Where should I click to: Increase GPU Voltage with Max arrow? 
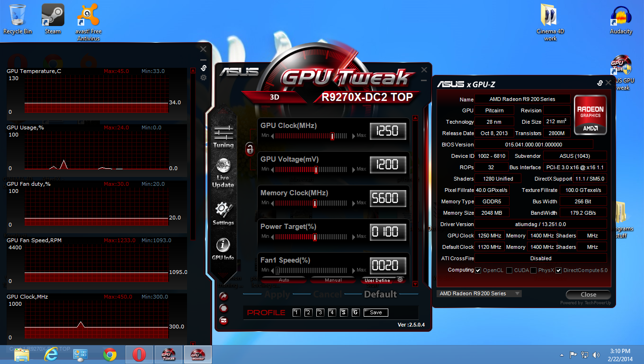354,169
